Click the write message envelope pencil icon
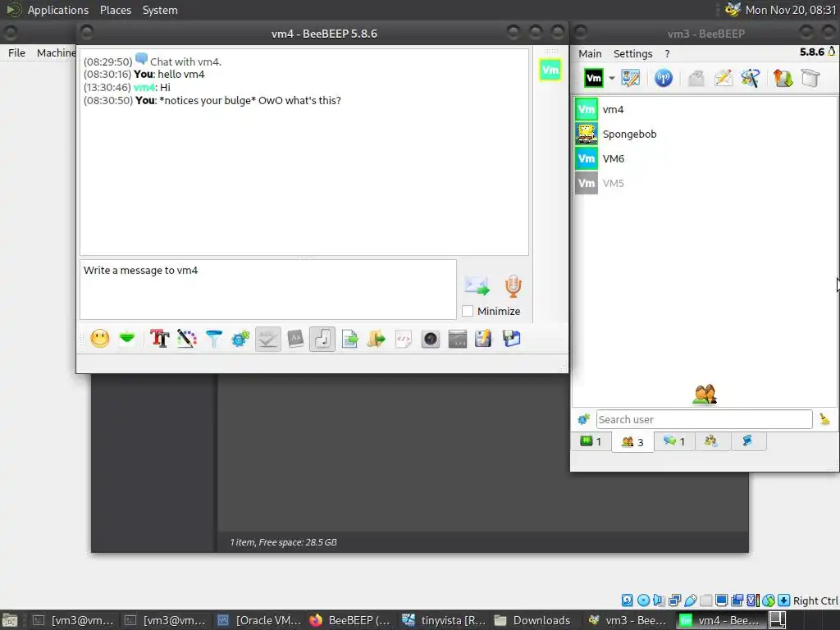 723,78
